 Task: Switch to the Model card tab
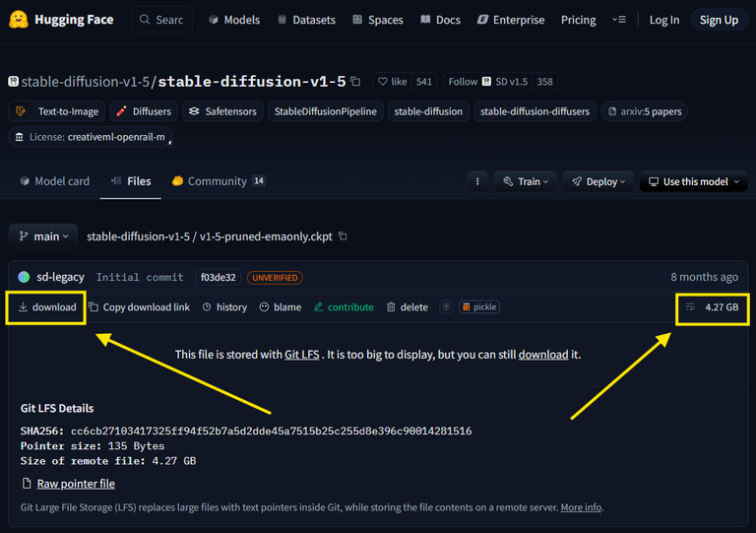click(54, 181)
